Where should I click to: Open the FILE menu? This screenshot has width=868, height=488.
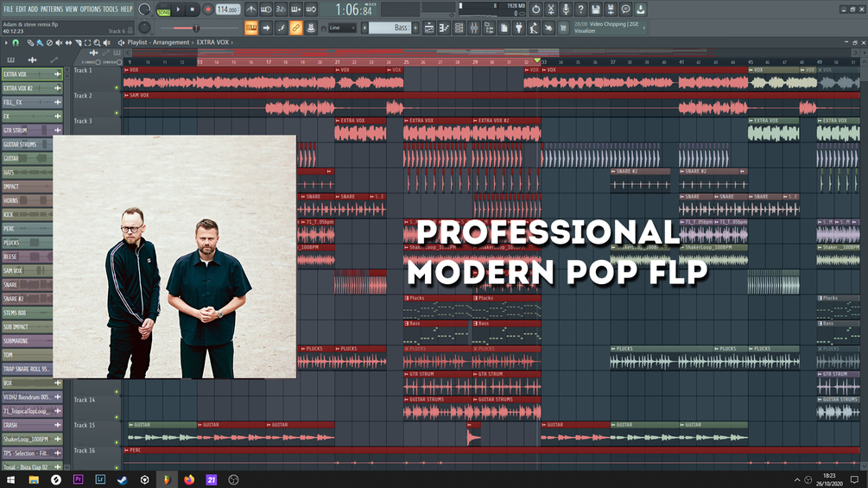[x=9, y=9]
